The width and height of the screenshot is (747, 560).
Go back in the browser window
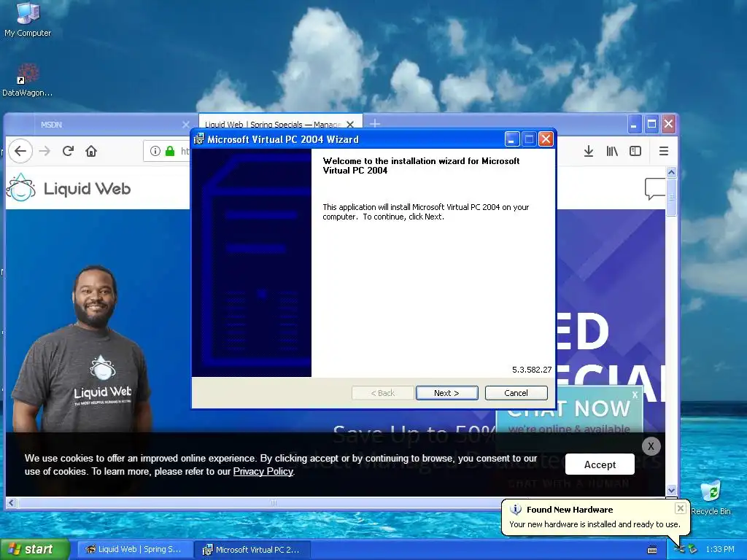point(20,151)
